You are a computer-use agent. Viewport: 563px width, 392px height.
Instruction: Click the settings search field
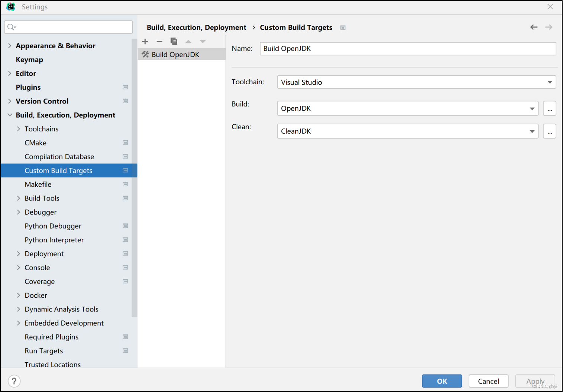[68, 27]
